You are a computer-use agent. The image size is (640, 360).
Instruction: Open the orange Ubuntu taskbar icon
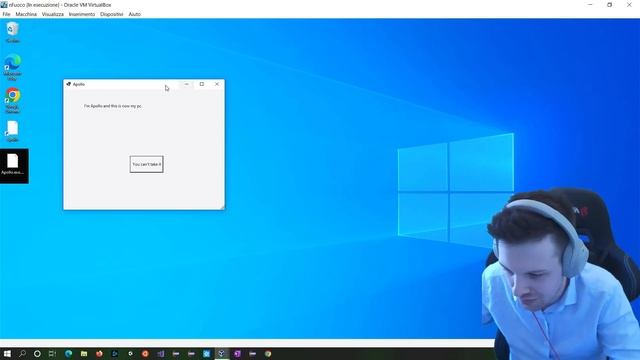(145, 353)
